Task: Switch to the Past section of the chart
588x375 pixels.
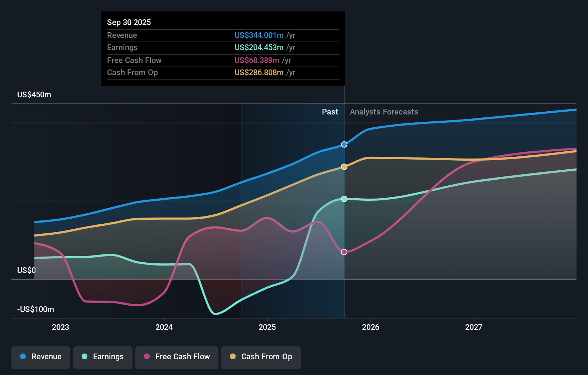Action: [329, 112]
